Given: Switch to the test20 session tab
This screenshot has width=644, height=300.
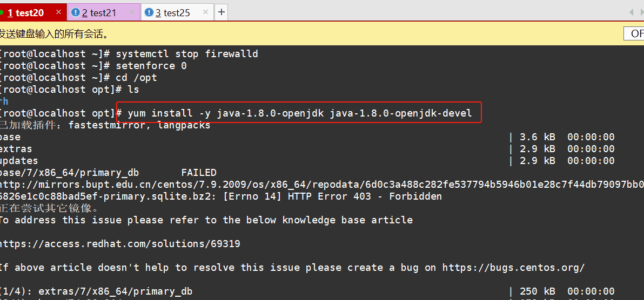Looking at the screenshot, I should [27, 12].
